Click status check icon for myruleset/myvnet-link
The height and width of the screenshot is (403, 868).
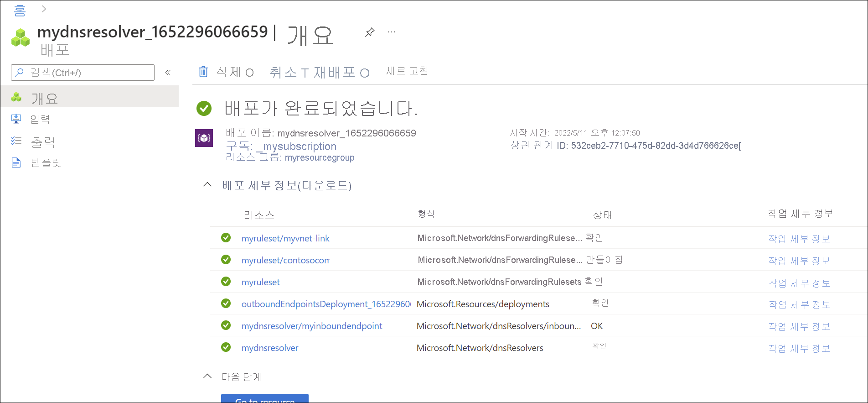point(226,238)
